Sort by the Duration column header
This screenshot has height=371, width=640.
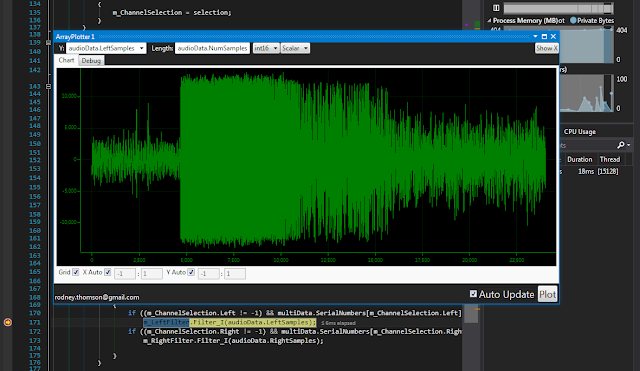[580, 159]
